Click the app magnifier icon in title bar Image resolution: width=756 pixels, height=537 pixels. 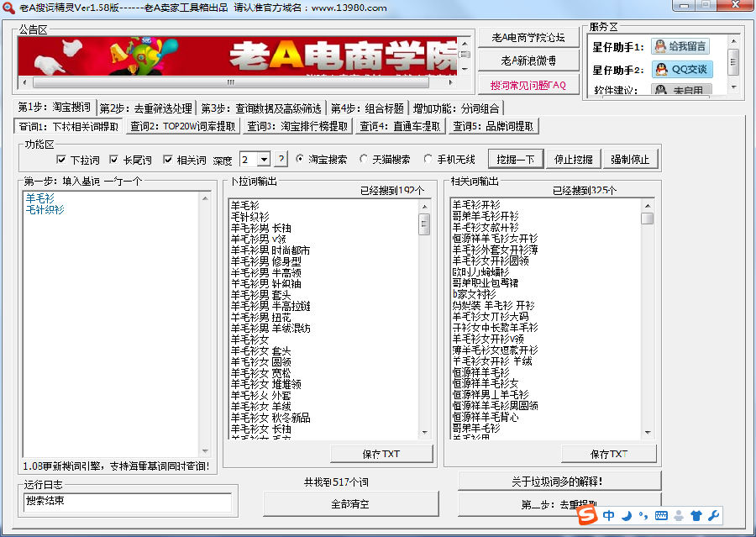[8, 8]
